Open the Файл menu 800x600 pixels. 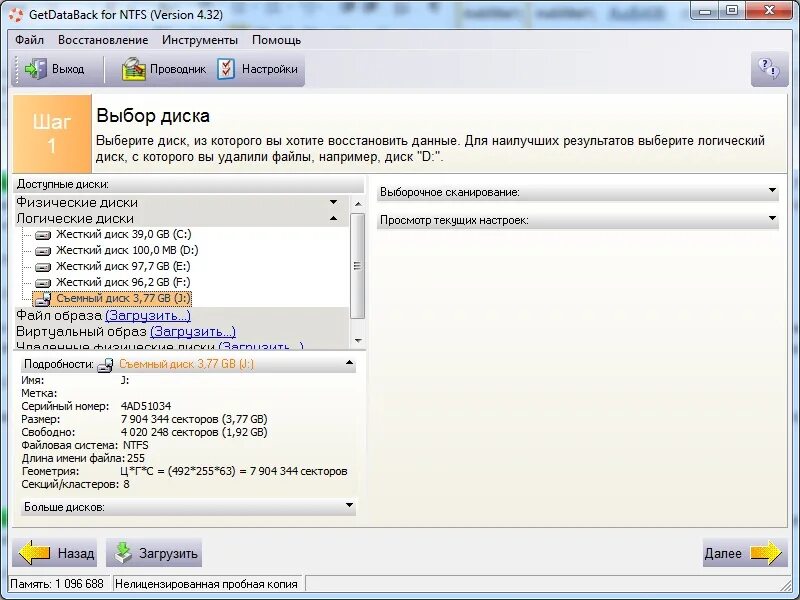tap(29, 40)
